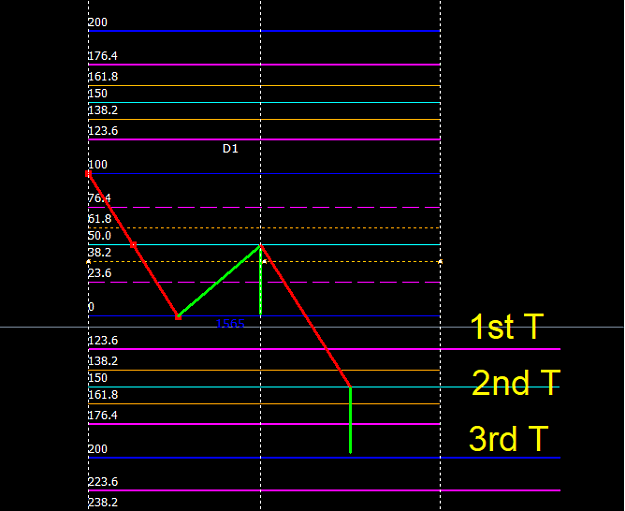This screenshot has width=625, height=511.
Task: Click the '238.2' extension level label
Action: (103, 502)
